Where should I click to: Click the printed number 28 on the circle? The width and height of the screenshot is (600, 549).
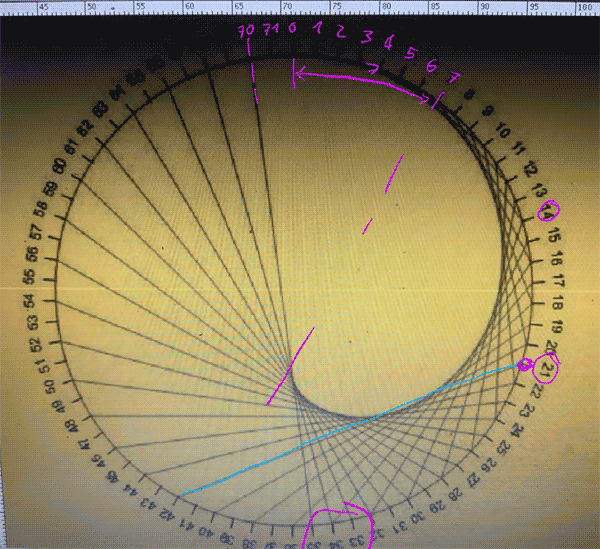(x=455, y=494)
